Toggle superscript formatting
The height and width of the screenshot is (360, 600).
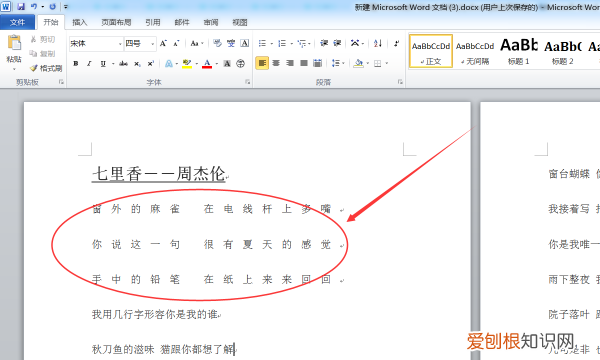click(x=151, y=64)
